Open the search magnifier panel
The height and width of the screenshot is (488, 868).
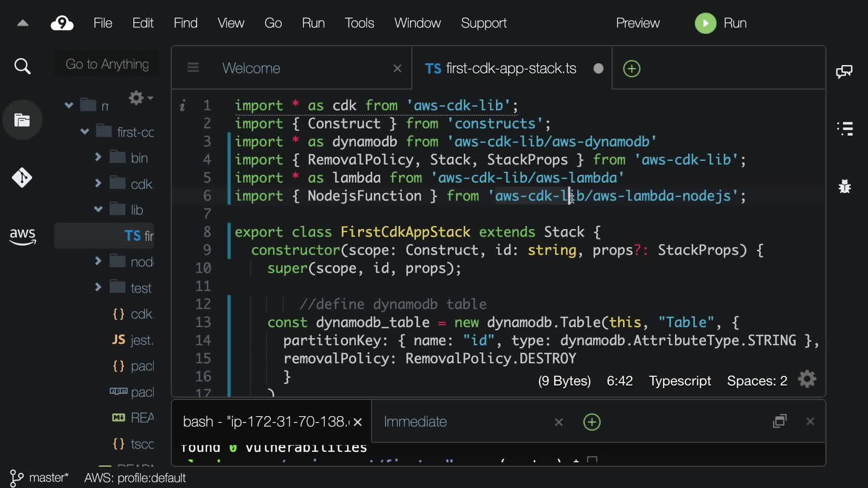[22, 66]
